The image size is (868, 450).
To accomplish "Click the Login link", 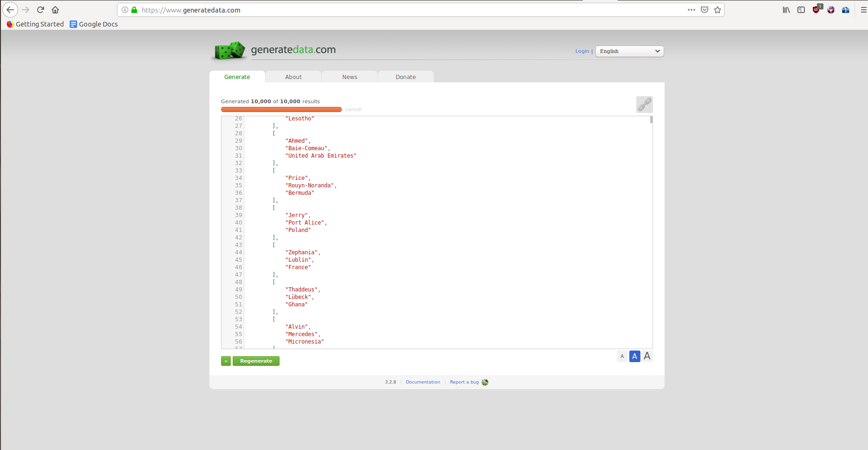I will (x=582, y=51).
